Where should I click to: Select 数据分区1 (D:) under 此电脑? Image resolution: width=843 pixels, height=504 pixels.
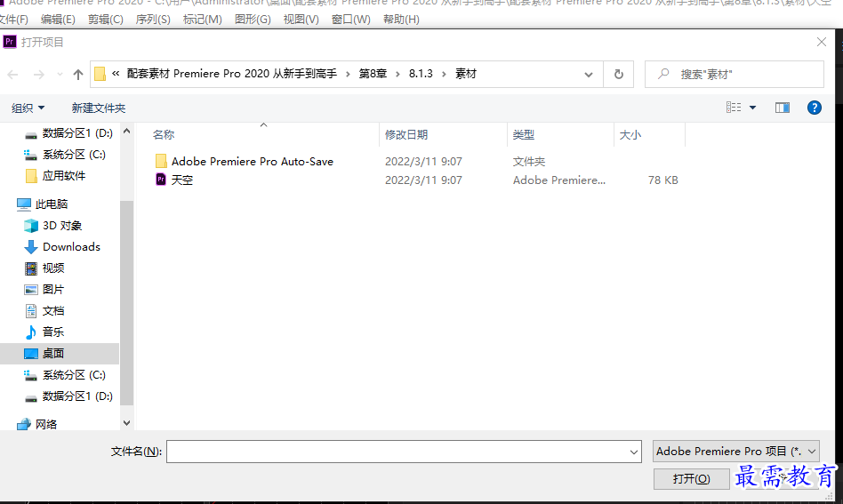coord(77,396)
